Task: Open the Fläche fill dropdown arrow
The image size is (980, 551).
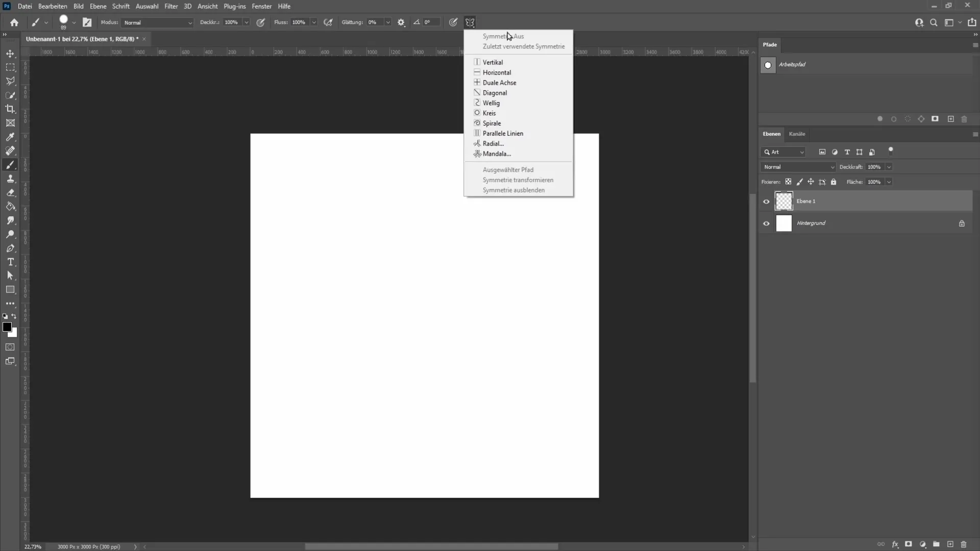Action: 889,182
